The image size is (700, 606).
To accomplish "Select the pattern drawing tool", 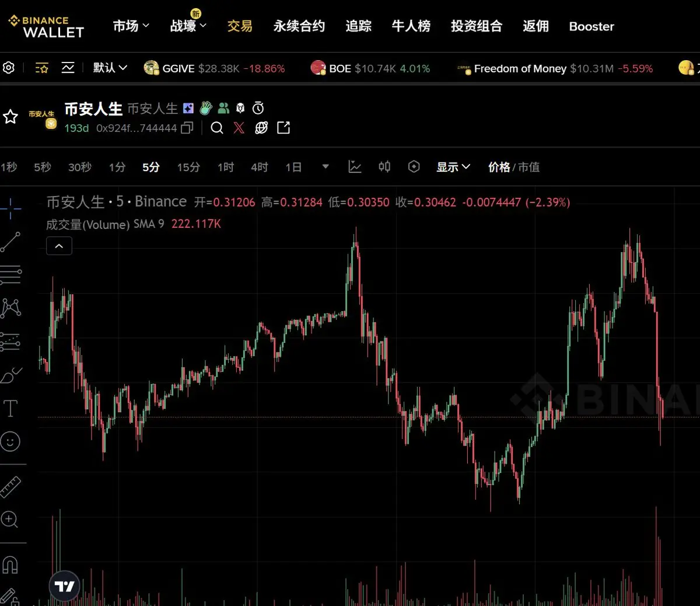I will [x=10, y=308].
